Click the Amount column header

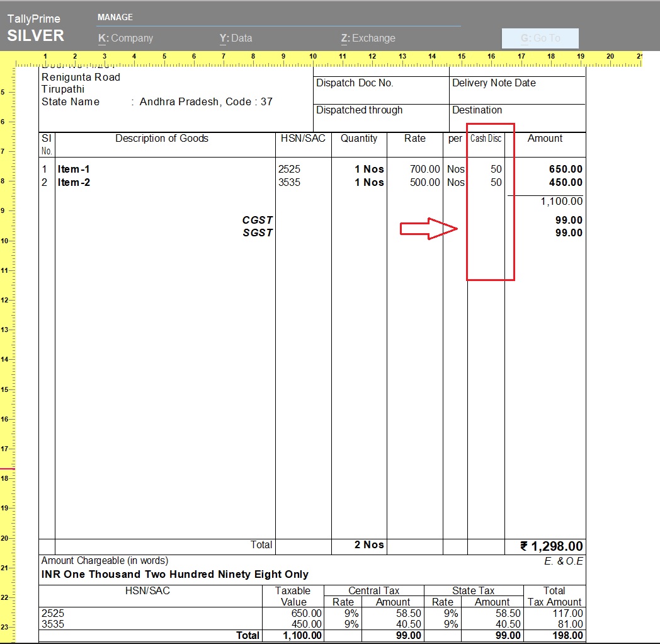(545, 139)
